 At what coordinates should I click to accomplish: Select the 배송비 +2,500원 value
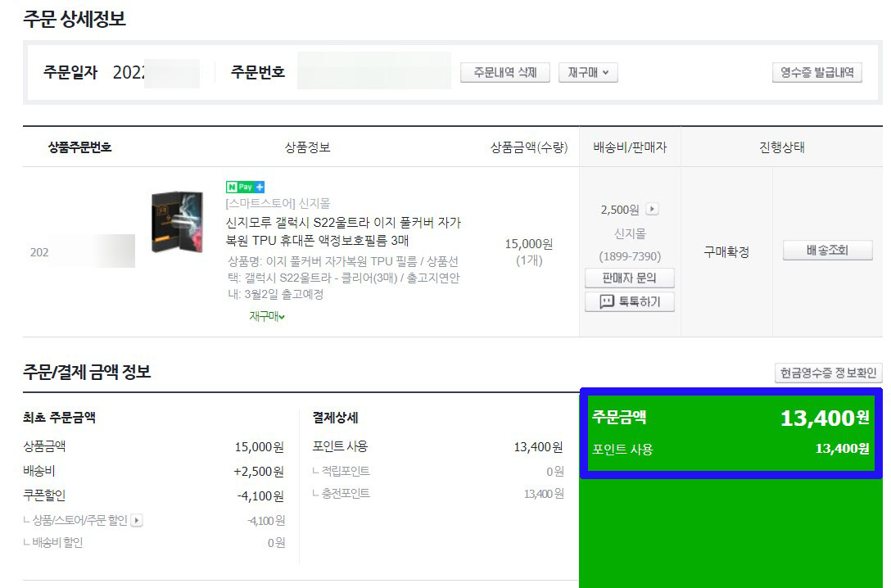click(259, 472)
